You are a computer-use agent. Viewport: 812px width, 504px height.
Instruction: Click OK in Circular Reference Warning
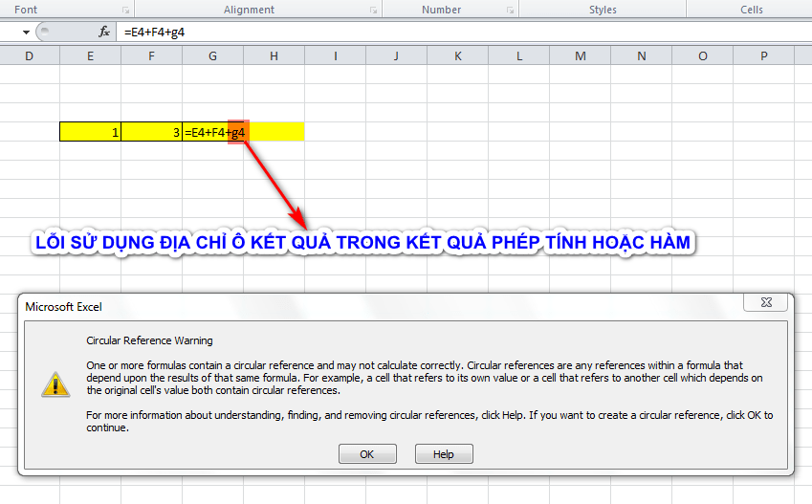(x=366, y=454)
